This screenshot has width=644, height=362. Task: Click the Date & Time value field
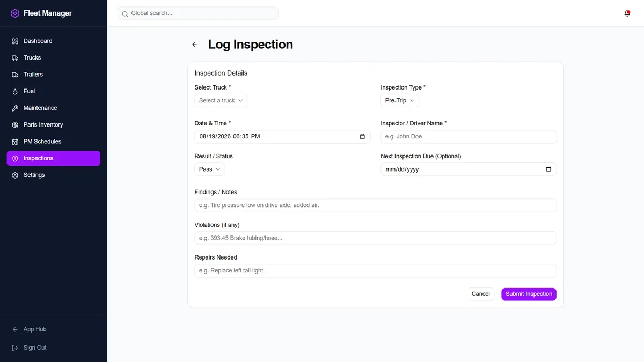point(282,137)
